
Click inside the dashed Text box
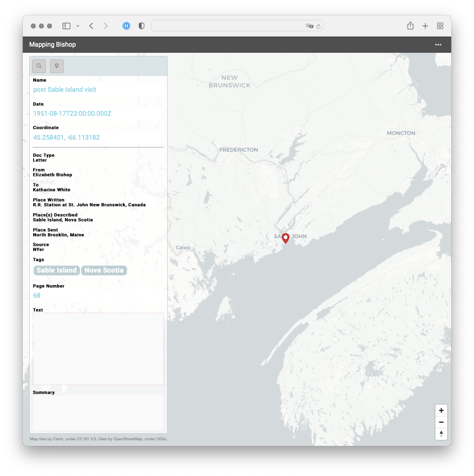[98, 349]
